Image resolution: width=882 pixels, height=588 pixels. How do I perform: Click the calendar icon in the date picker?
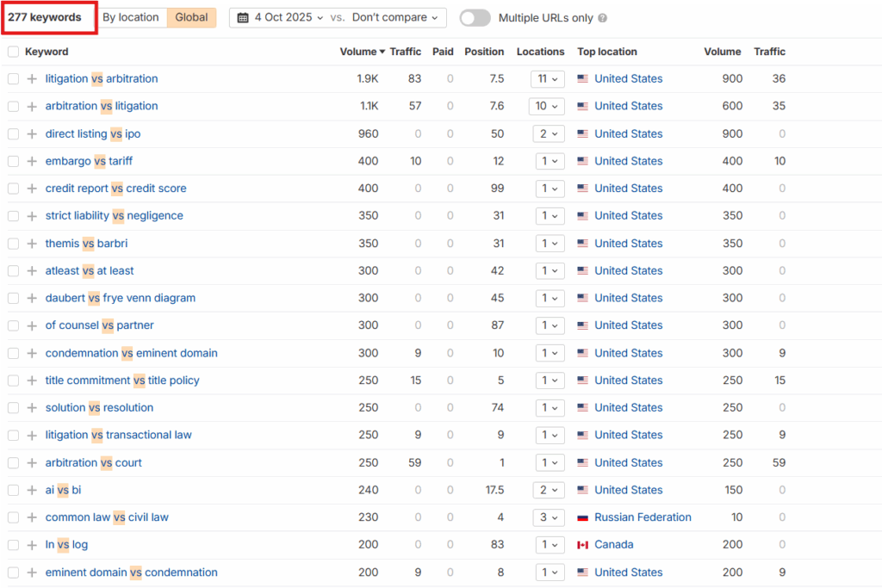point(243,18)
